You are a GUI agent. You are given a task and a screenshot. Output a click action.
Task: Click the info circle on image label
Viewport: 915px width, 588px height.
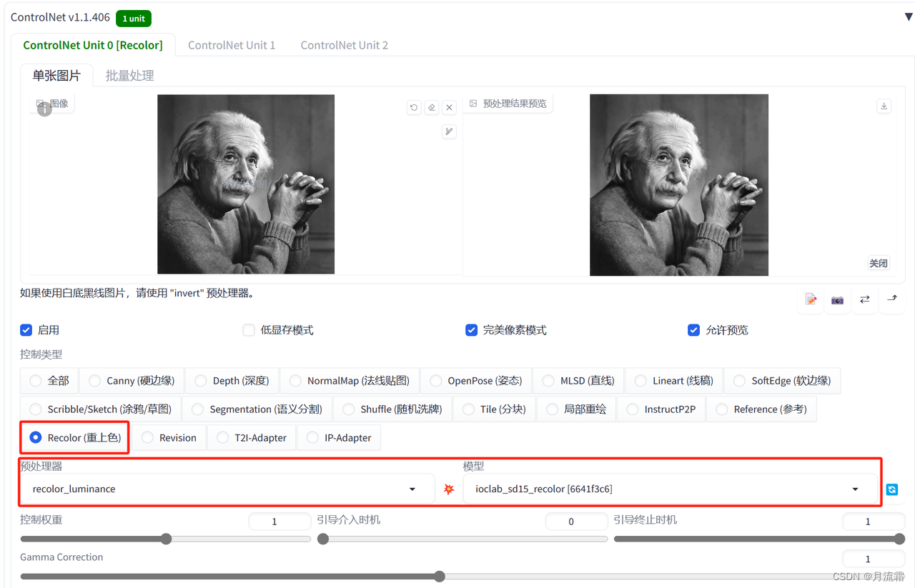tap(44, 109)
